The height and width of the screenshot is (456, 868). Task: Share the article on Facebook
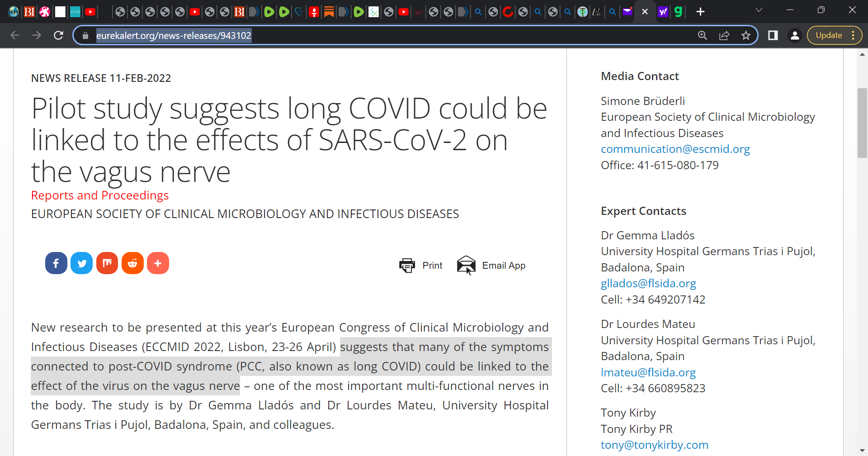[56, 263]
